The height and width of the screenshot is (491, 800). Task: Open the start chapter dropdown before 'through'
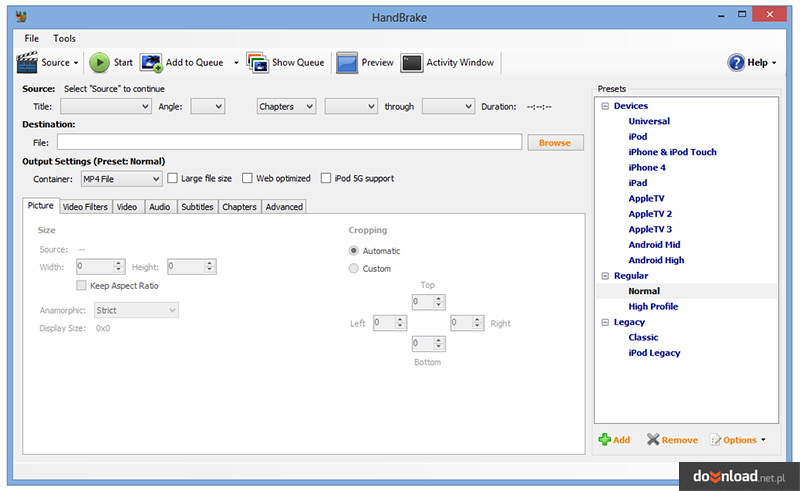(x=351, y=106)
